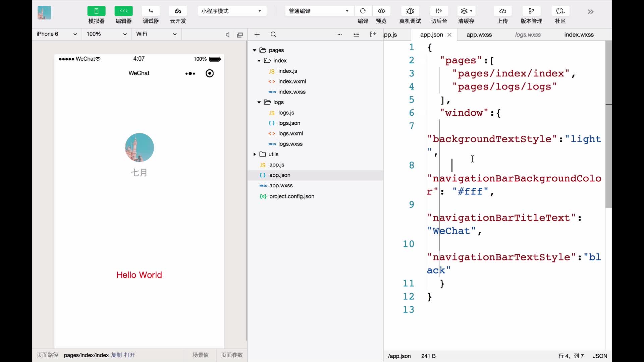Click the 复制 link for page path

(x=116, y=355)
